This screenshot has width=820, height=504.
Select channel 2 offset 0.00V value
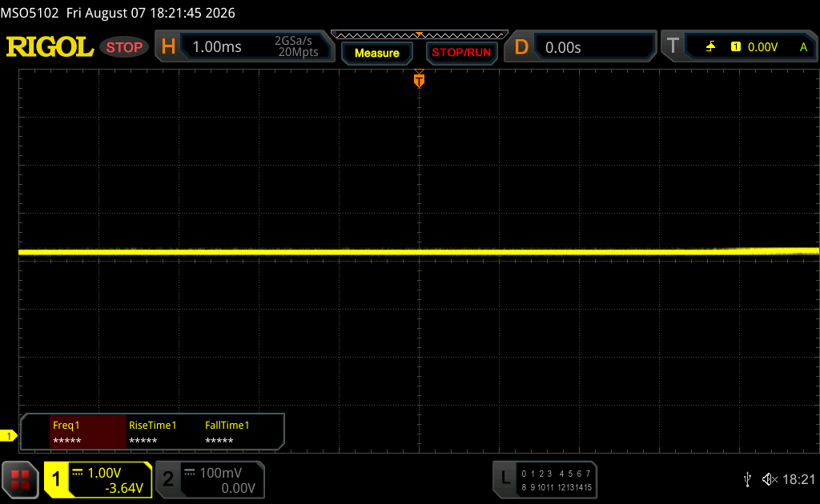point(238,488)
